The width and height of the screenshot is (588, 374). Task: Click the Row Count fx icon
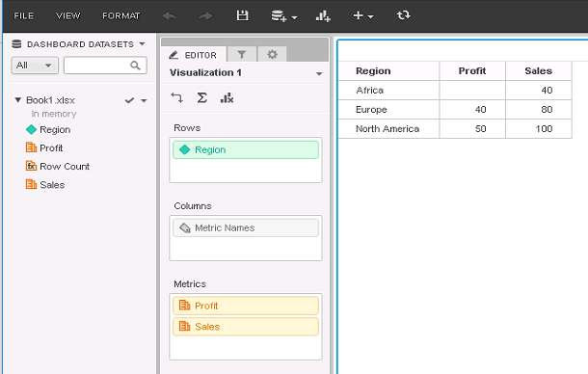tap(31, 166)
